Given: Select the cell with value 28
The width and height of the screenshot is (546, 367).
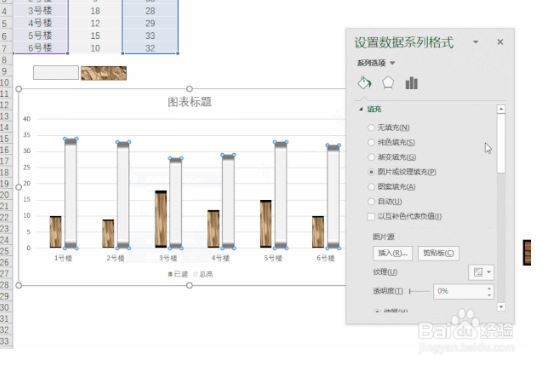Looking at the screenshot, I should (x=150, y=11).
